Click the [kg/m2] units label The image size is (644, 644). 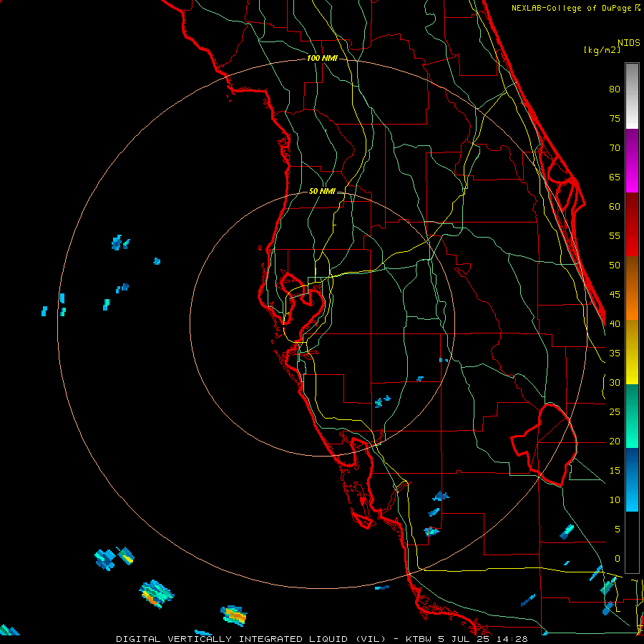click(602, 50)
